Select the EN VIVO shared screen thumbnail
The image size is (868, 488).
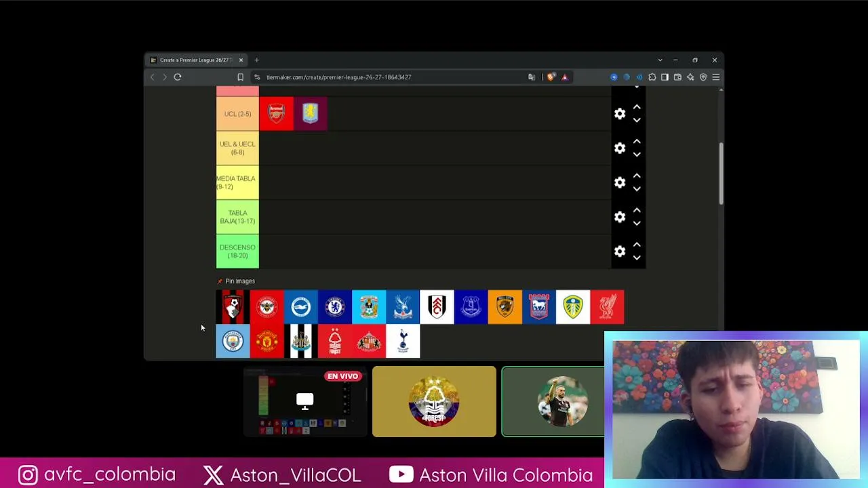tap(304, 401)
